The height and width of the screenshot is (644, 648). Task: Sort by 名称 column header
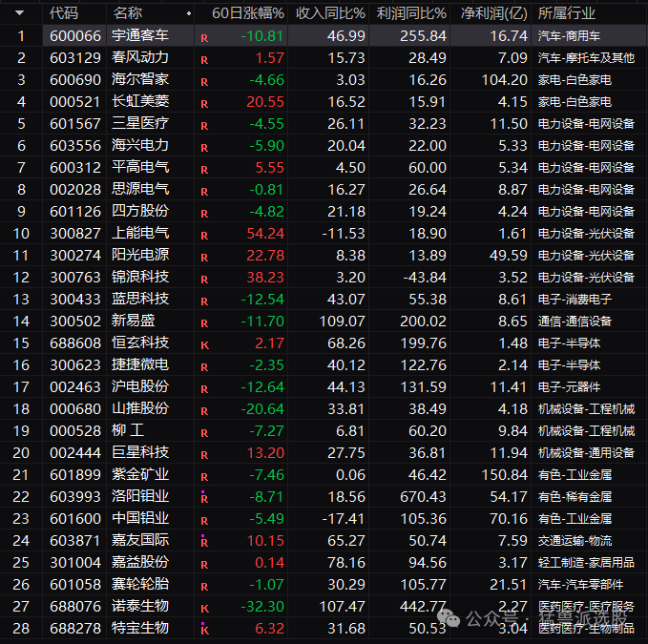point(127,13)
